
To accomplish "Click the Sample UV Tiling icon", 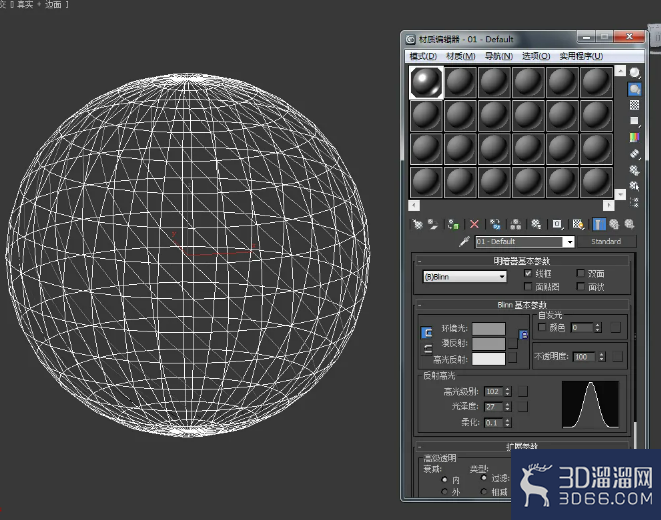I will (x=634, y=121).
